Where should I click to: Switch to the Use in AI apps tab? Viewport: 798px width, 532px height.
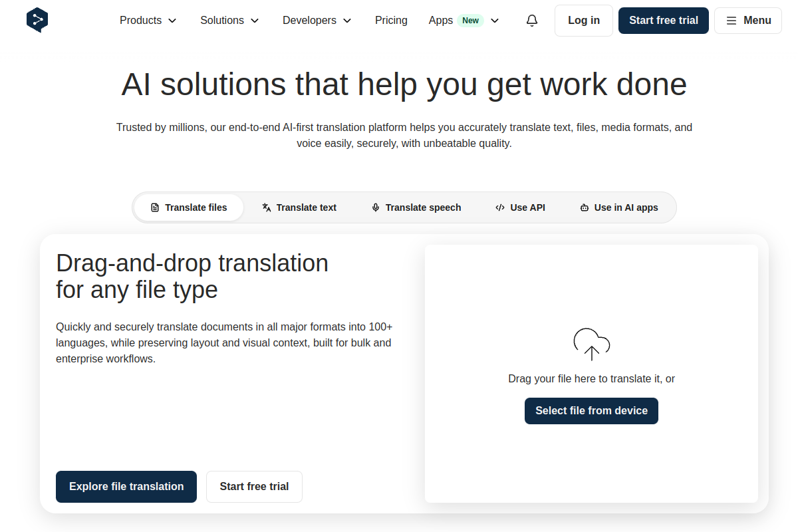(x=619, y=207)
